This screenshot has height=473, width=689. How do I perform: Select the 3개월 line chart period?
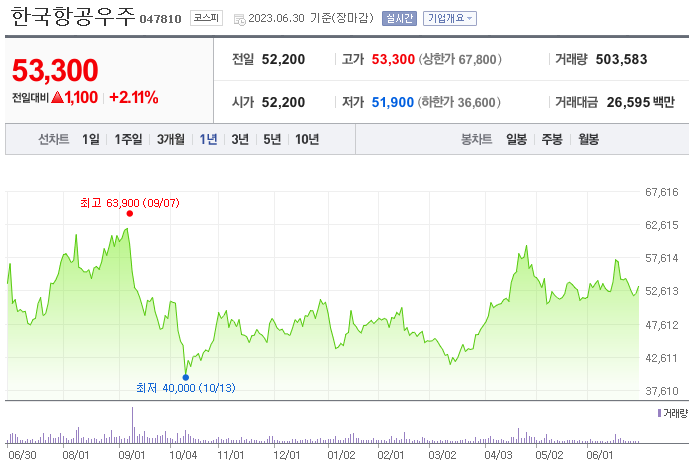170,139
